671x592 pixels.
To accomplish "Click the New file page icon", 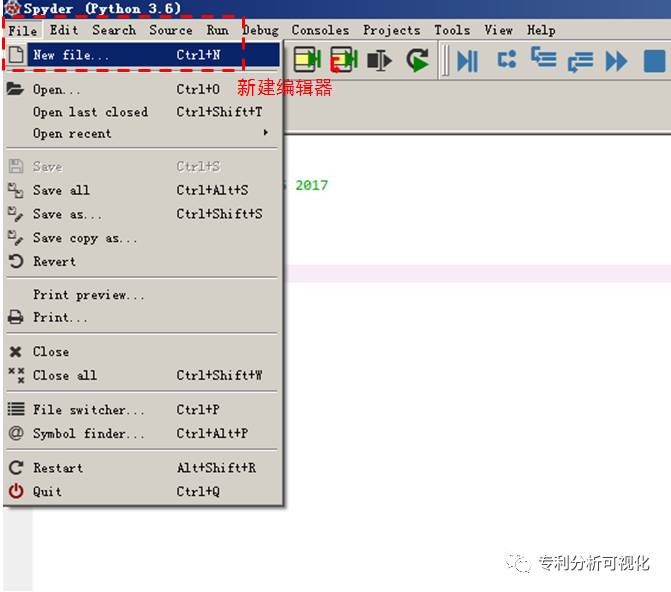I will (16, 55).
